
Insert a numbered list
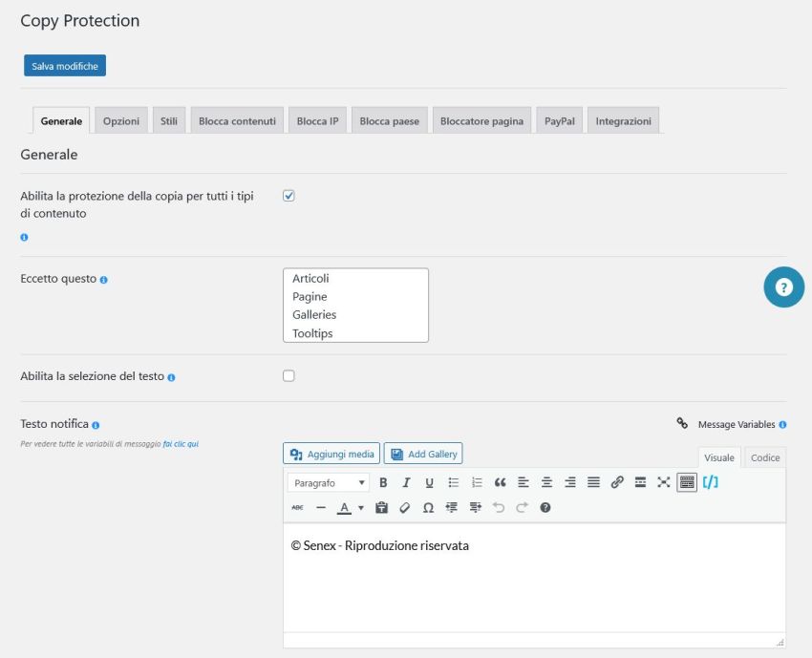(x=477, y=482)
